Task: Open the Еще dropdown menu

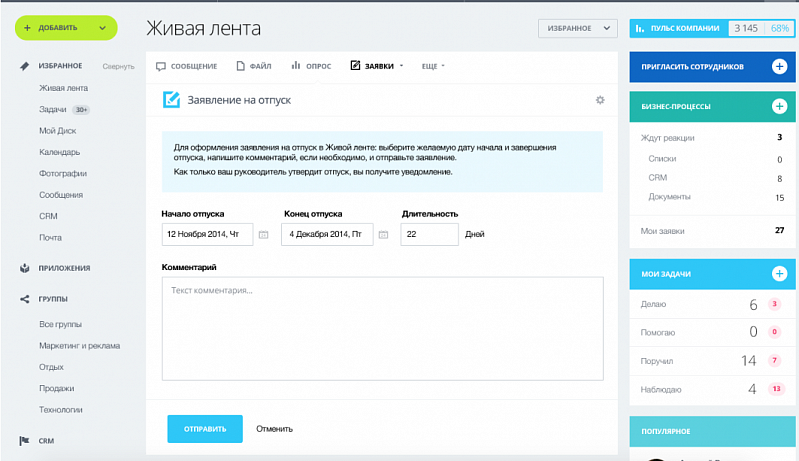Action: (x=433, y=66)
